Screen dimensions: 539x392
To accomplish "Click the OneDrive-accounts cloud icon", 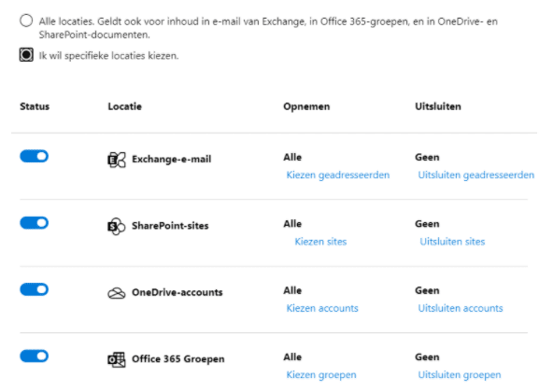I will tap(117, 293).
